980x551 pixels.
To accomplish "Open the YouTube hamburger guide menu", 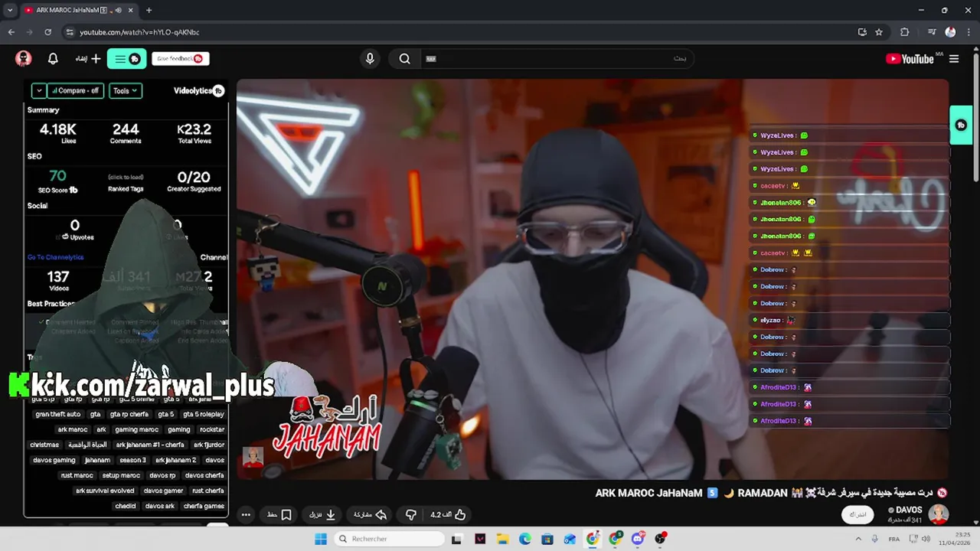I will 954,59.
